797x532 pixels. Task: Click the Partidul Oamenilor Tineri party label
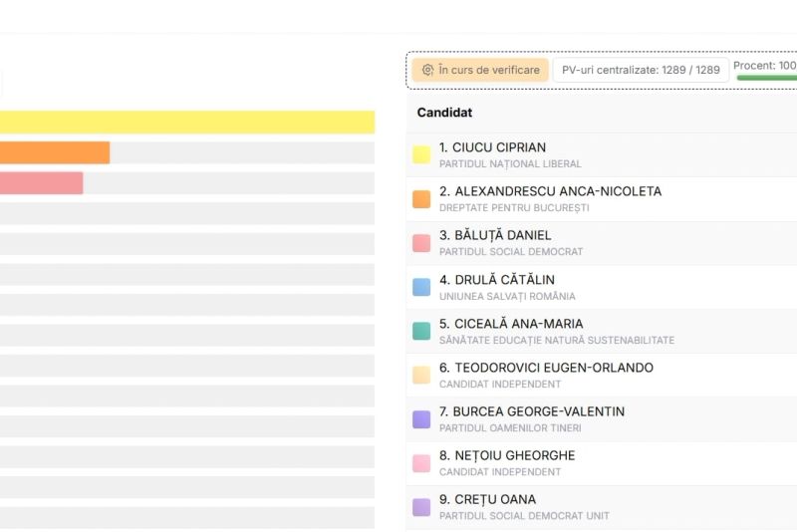pos(510,428)
